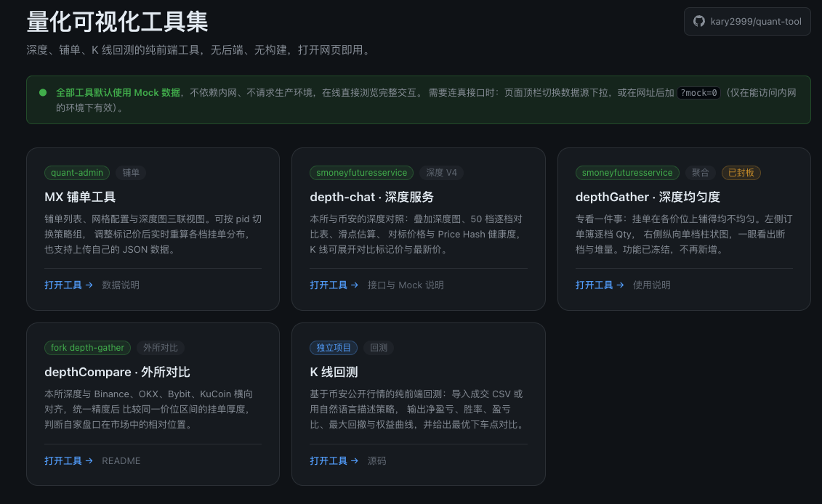The width and height of the screenshot is (822, 504).
Task: Click the 聚合 tag
Action: [x=700, y=172]
